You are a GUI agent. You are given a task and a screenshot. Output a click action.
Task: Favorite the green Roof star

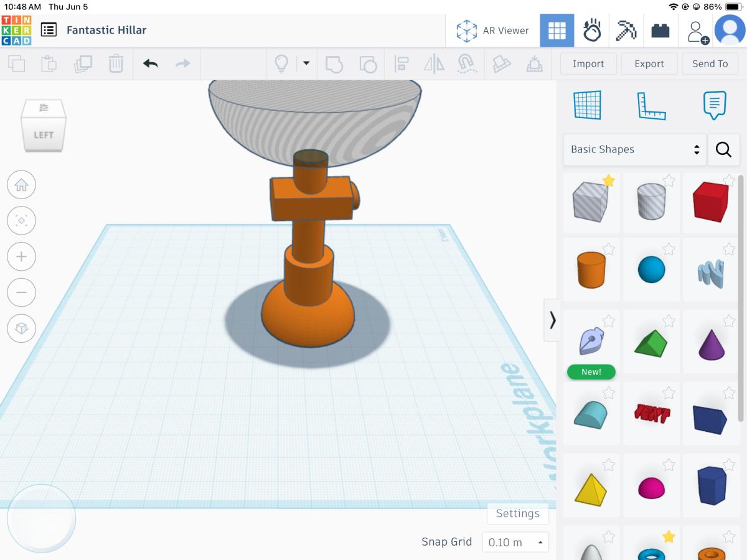669,321
